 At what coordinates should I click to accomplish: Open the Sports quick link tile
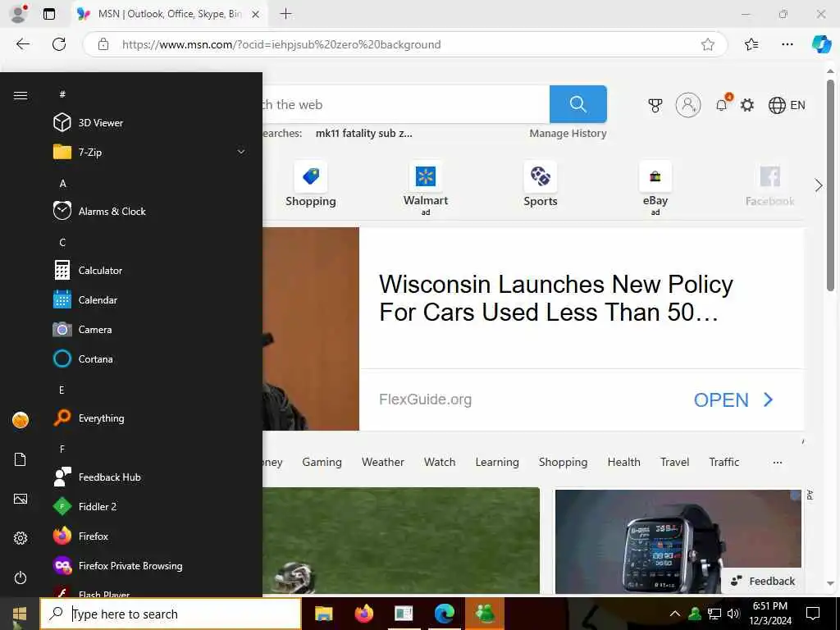[540, 185]
